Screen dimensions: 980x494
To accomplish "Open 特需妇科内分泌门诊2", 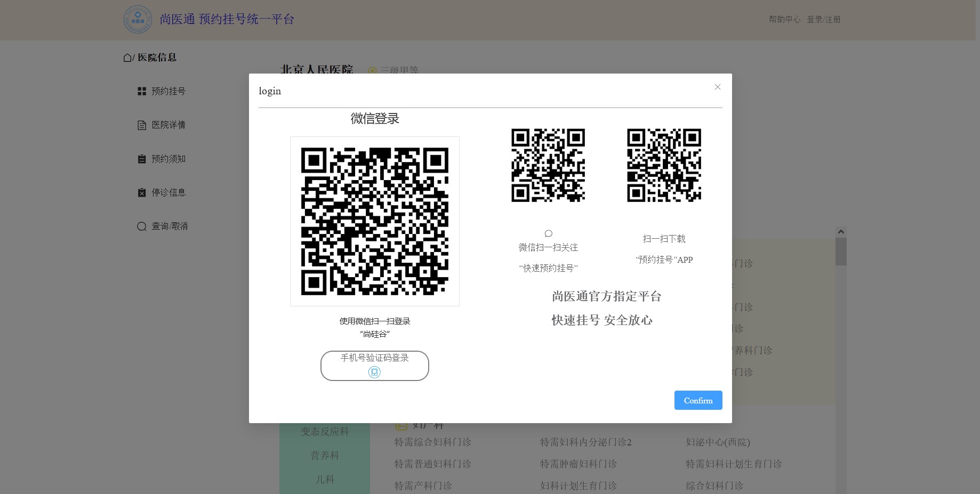I will click(x=586, y=442).
